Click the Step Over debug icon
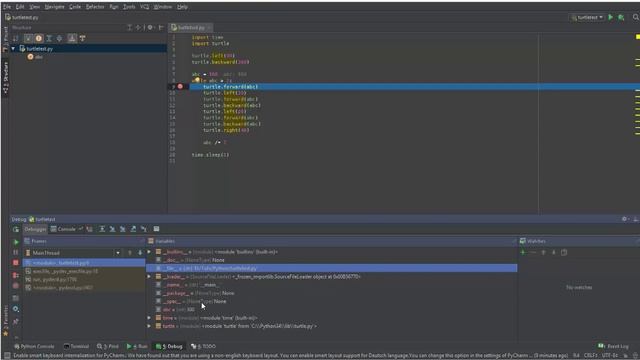This screenshot has height=360, width=640. (x=102, y=229)
